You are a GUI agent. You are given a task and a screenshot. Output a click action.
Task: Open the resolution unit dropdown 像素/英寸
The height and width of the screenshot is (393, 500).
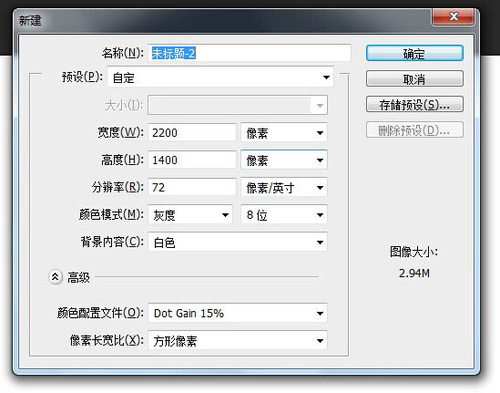coord(284,187)
